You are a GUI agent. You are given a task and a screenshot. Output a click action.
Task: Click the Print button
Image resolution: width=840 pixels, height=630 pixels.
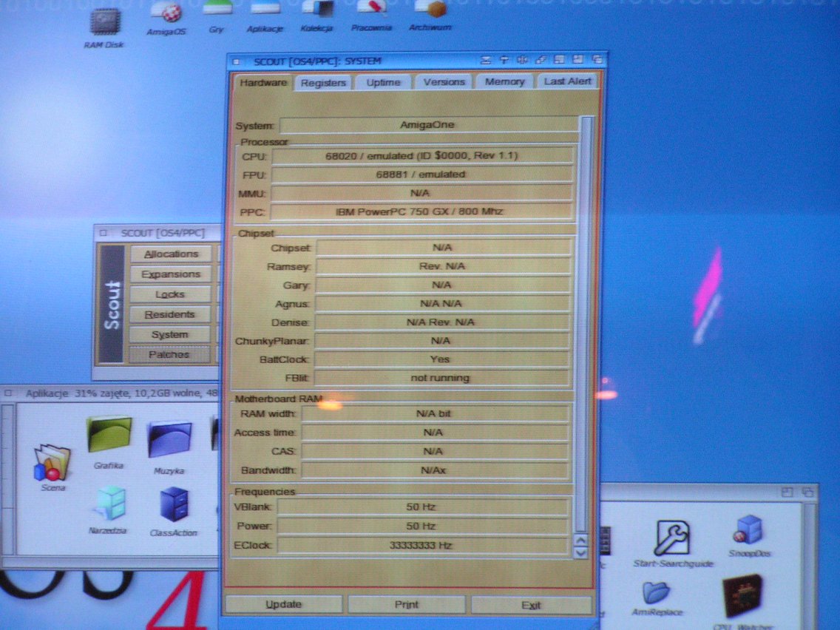click(x=407, y=604)
